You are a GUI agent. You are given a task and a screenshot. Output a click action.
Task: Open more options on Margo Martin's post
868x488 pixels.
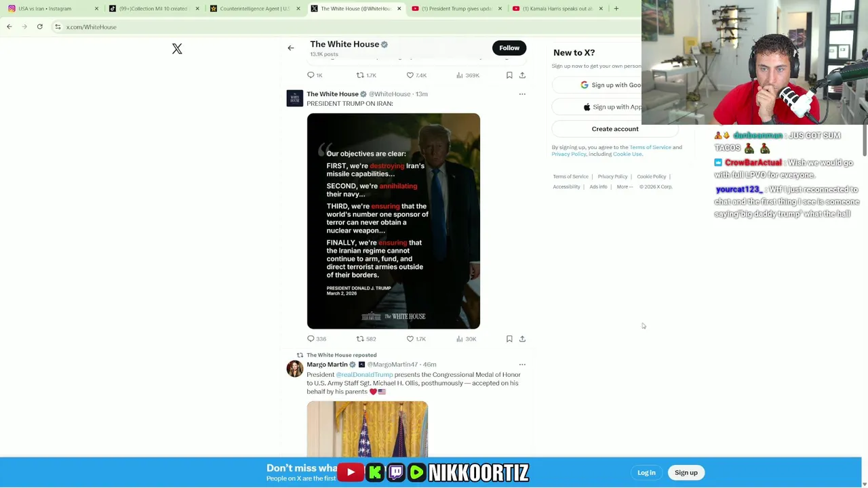(522, 365)
